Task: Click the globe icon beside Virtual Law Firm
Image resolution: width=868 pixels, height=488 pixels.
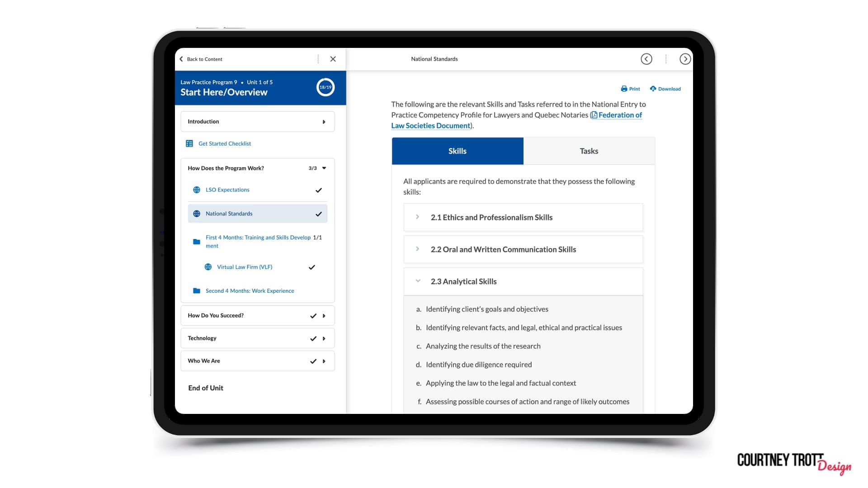Action: click(208, 267)
